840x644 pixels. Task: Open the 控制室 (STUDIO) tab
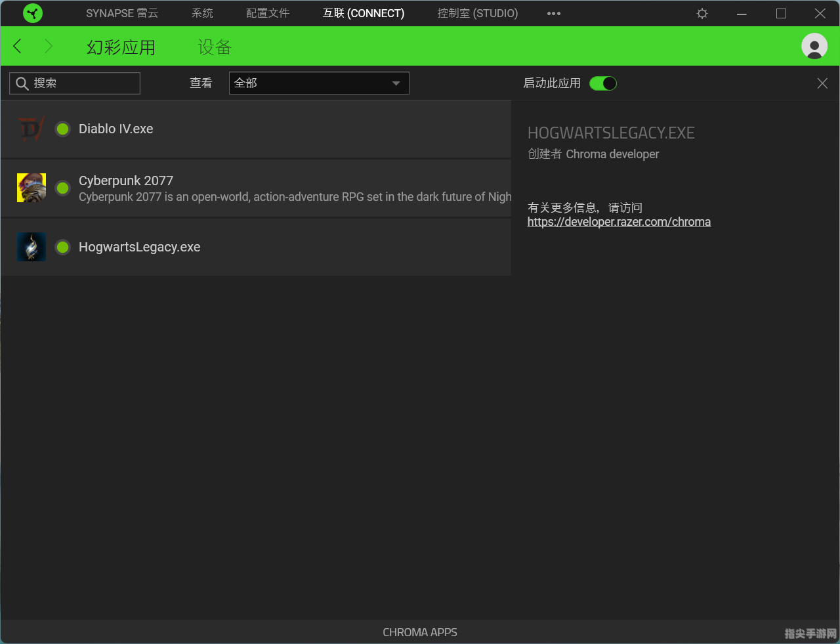coord(478,13)
